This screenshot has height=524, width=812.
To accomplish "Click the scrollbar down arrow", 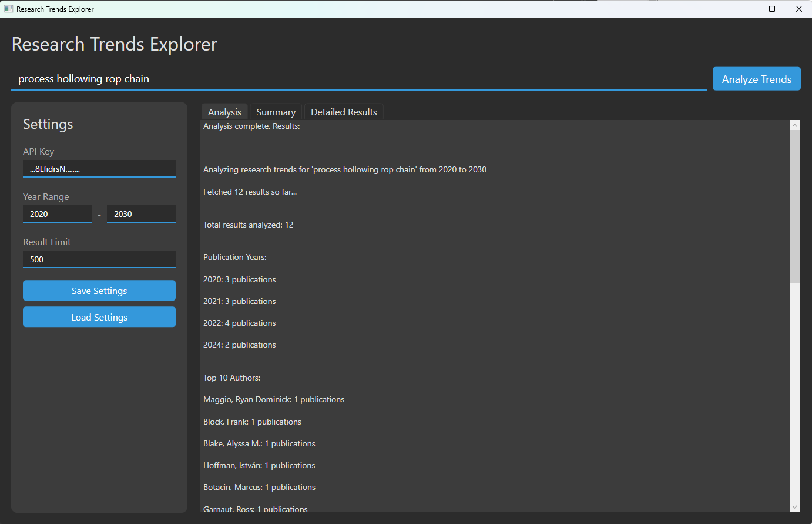I will (794, 507).
